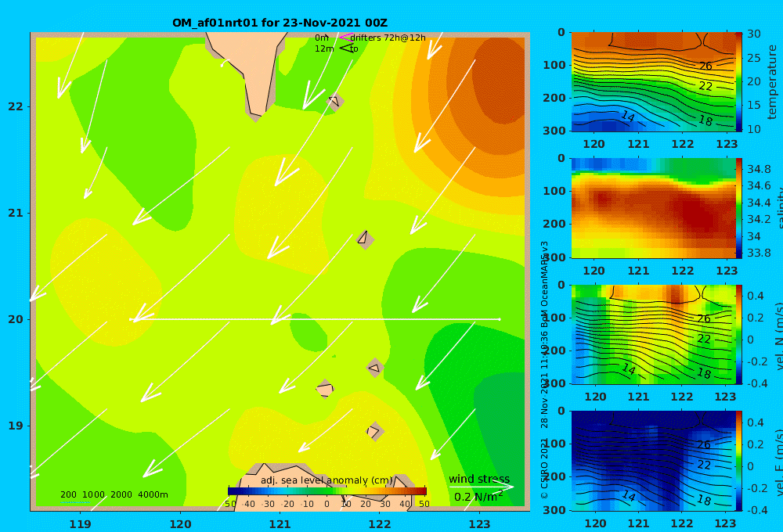
Task: Click the 'adj. sea level anomaly (cm)' label
Action: (x=327, y=480)
